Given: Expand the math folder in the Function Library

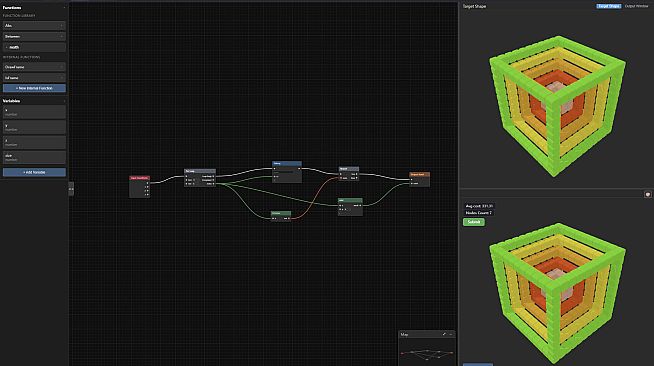Looking at the screenshot, I should [34, 47].
